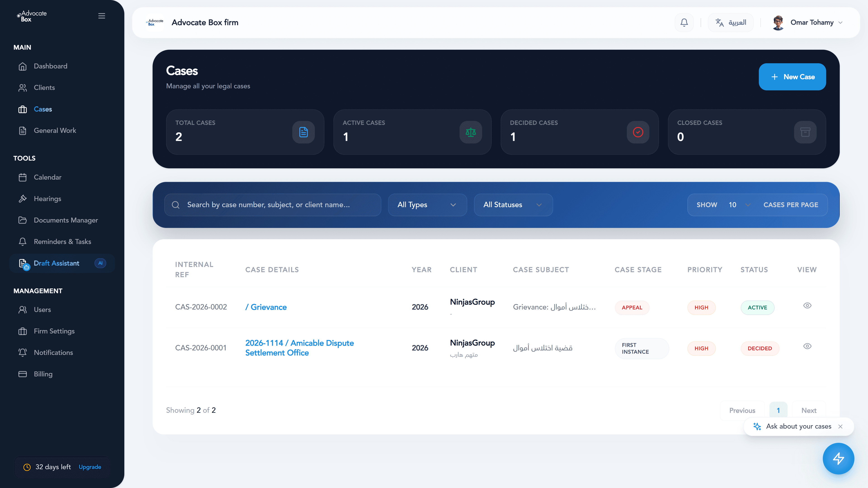Open Reminders & Tasks
The image size is (868, 488).
[x=62, y=242]
